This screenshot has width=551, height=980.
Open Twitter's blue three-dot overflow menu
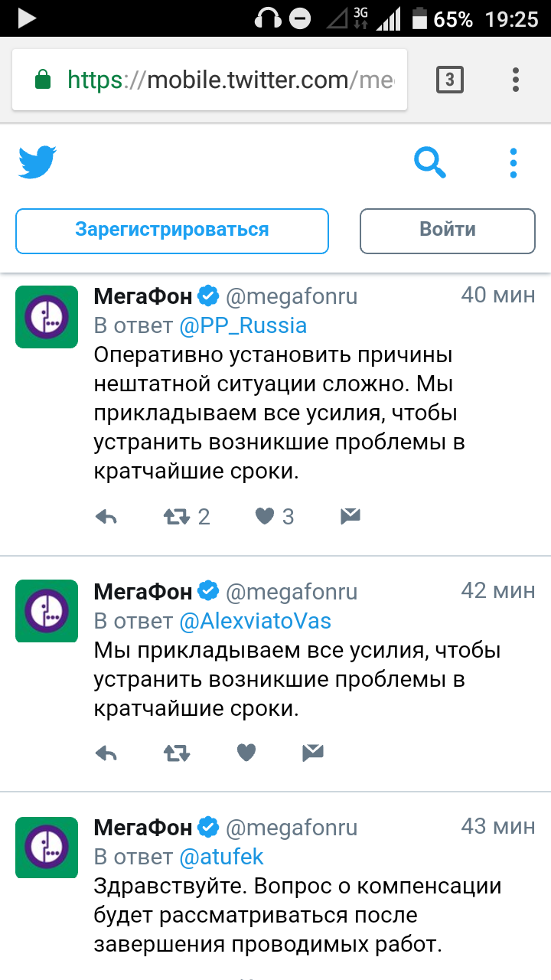(x=514, y=163)
